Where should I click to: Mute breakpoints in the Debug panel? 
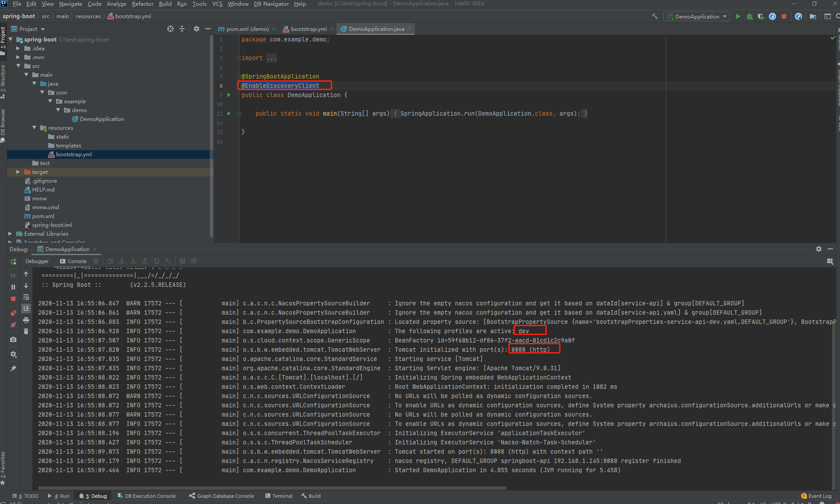tap(13, 325)
